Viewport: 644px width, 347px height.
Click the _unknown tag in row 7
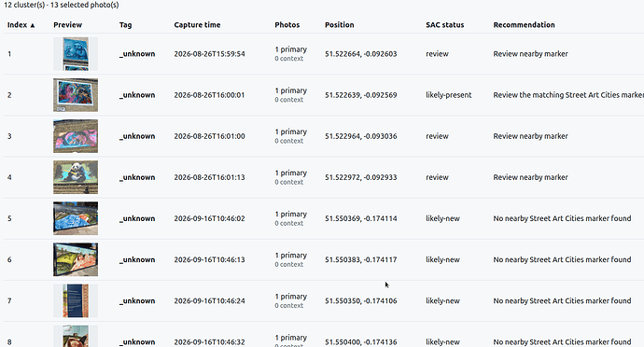click(137, 300)
